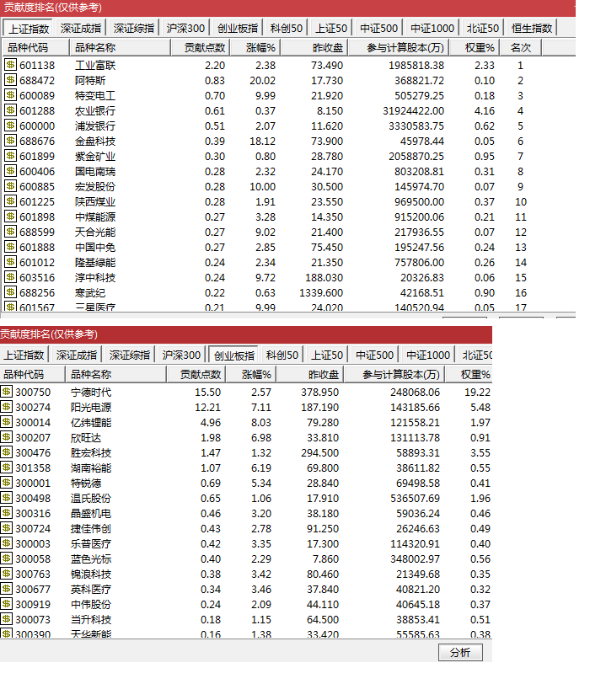Select stock name 寒武纪
The image size is (590, 700).
pos(90,293)
